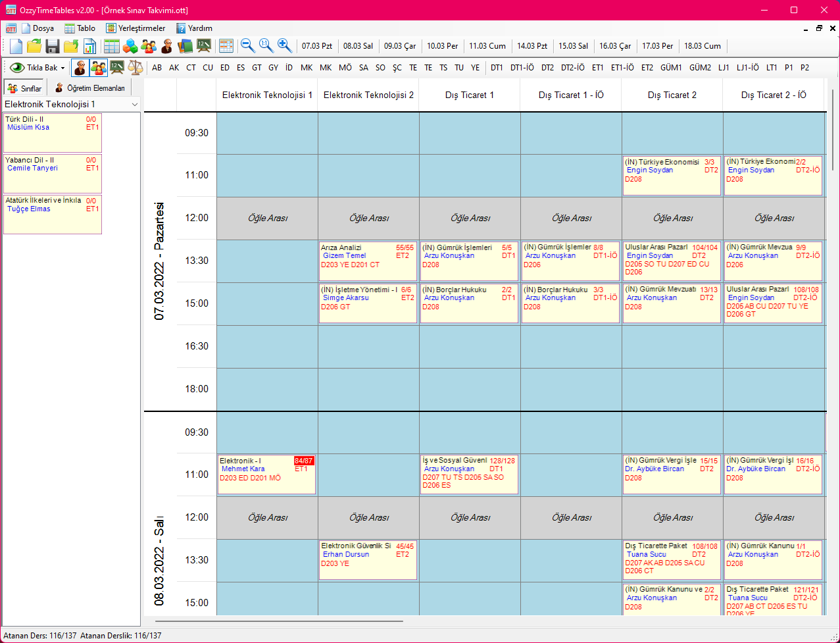Select the DT1-İÖ class filter button
This screenshot has height=643, width=840.
[522, 68]
